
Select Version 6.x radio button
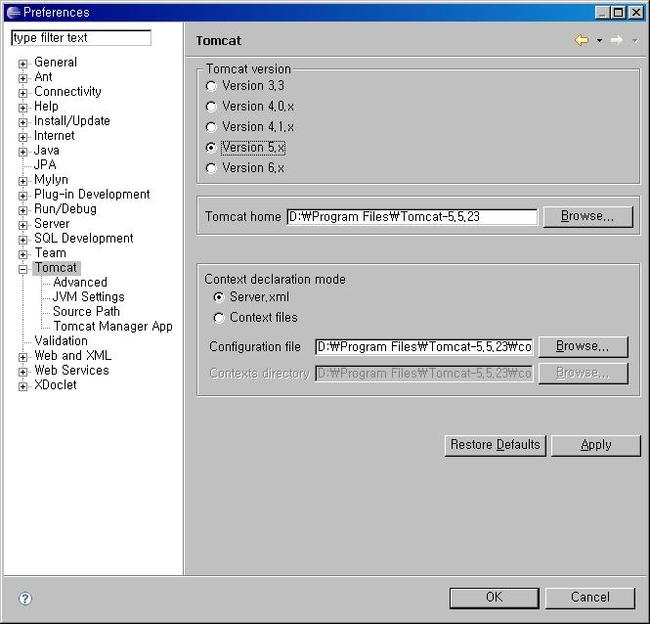[211, 168]
